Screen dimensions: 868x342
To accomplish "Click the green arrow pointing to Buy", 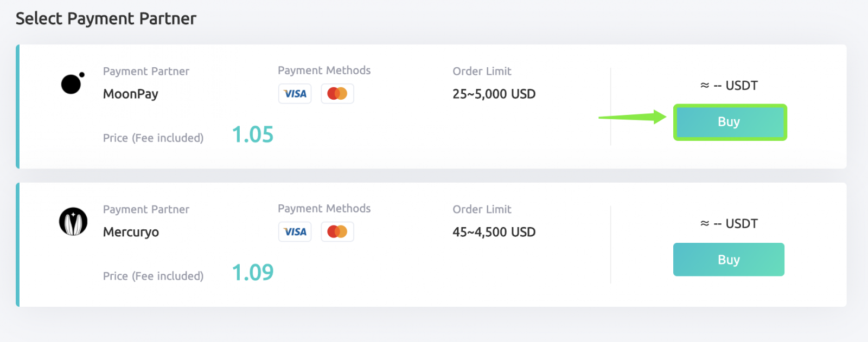I will 632,117.
